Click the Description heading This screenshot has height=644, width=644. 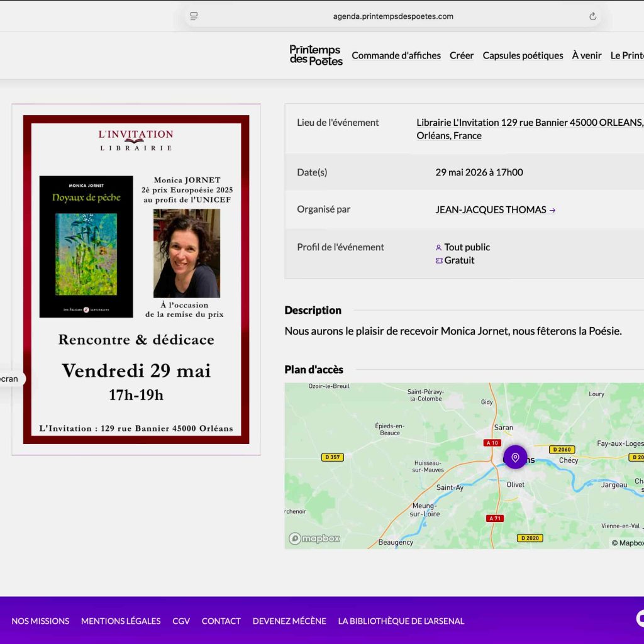tap(313, 310)
